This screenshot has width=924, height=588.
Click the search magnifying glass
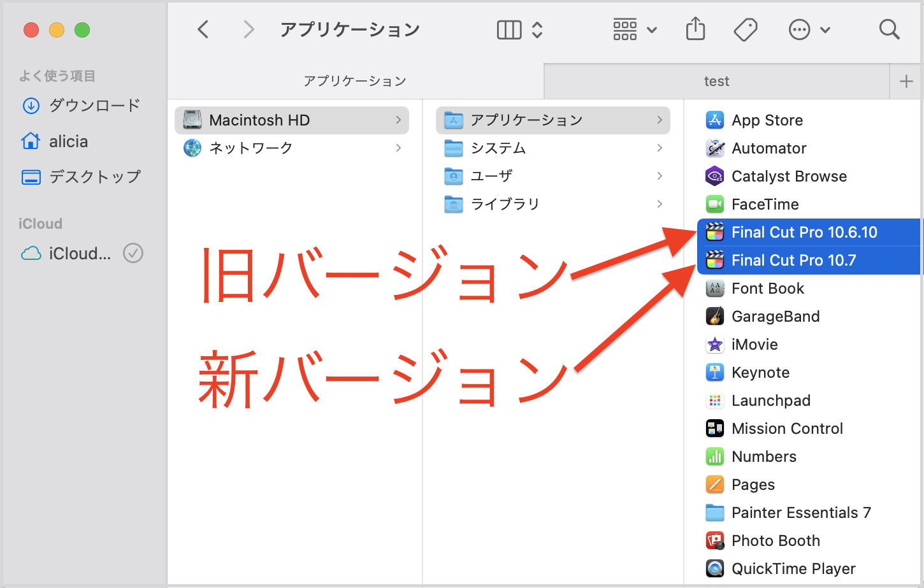click(x=889, y=29)
